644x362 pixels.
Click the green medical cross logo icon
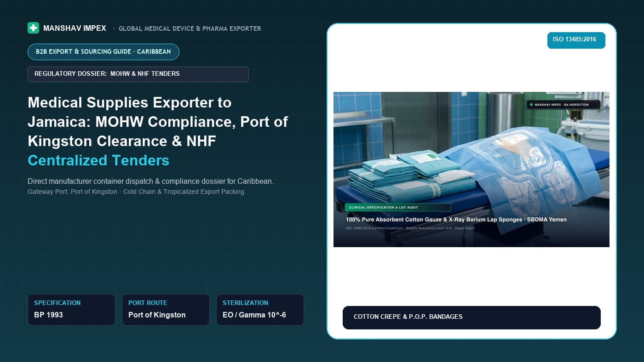tap(33, 28)
